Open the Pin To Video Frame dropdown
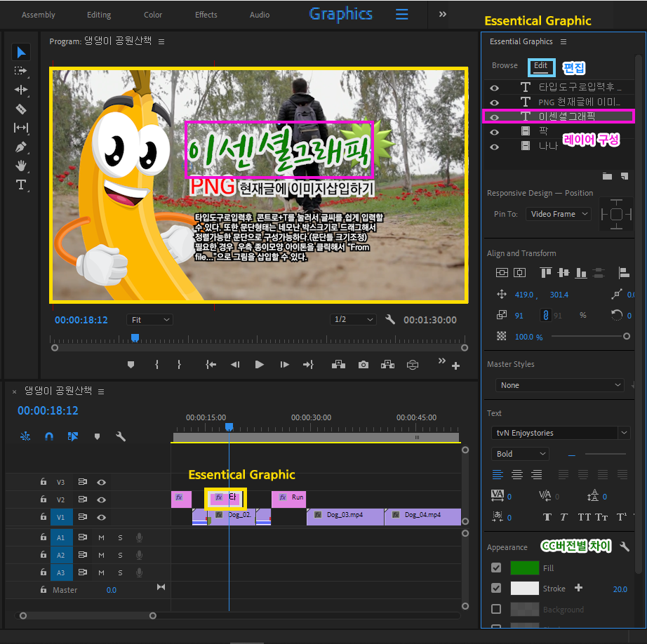This screenshot has height=644, width=647. pyautogui.click(x=559, y=214)
